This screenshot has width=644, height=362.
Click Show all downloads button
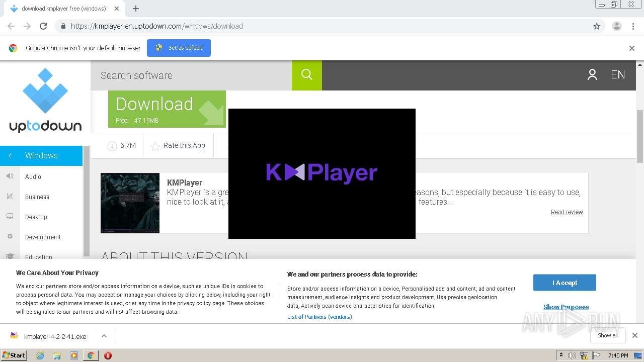[608, 335]
